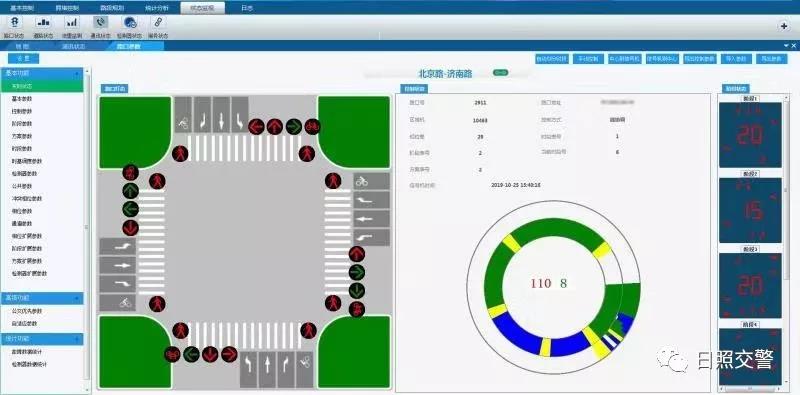Click the 手动控制 manual control button
800x395 pixels.
(x=588, y=59)
